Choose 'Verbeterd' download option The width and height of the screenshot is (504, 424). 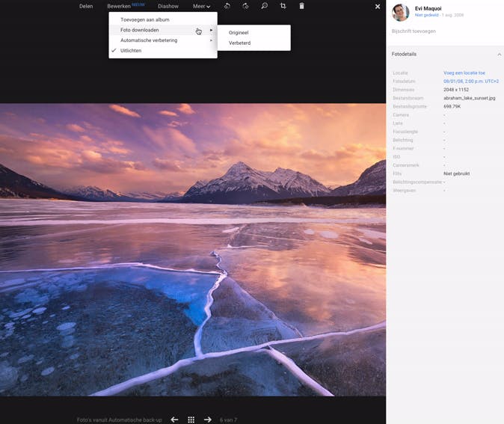(x=239, y=43)
